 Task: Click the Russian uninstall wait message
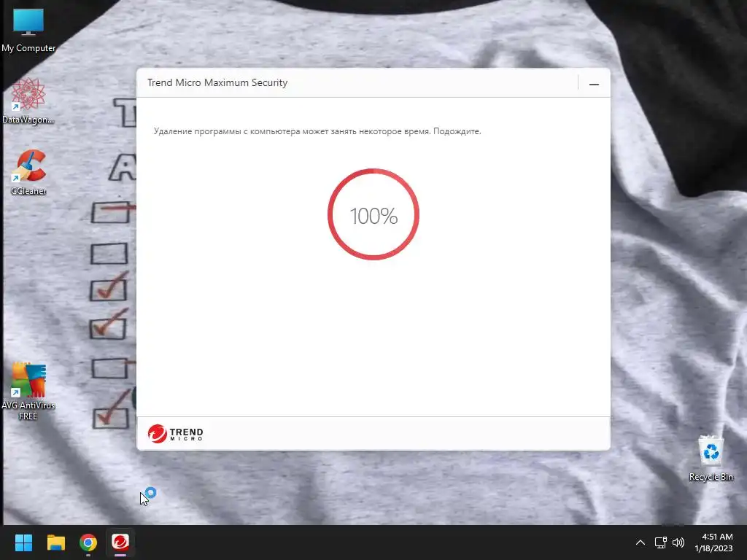click(317, 131)
